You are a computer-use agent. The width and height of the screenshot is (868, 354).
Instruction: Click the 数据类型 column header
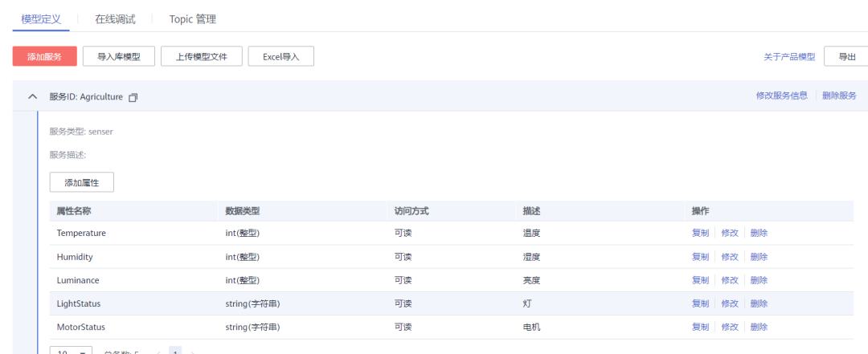click(x=243, y=211)
